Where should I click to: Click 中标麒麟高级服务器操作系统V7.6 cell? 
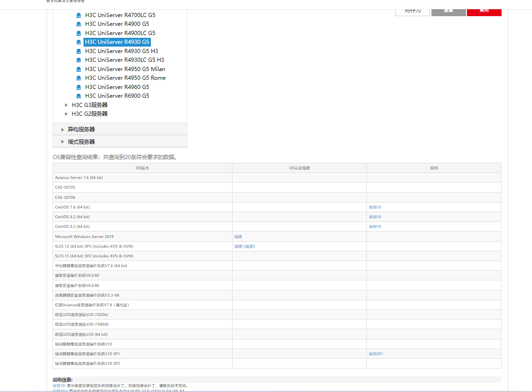[x=143, y=266]
